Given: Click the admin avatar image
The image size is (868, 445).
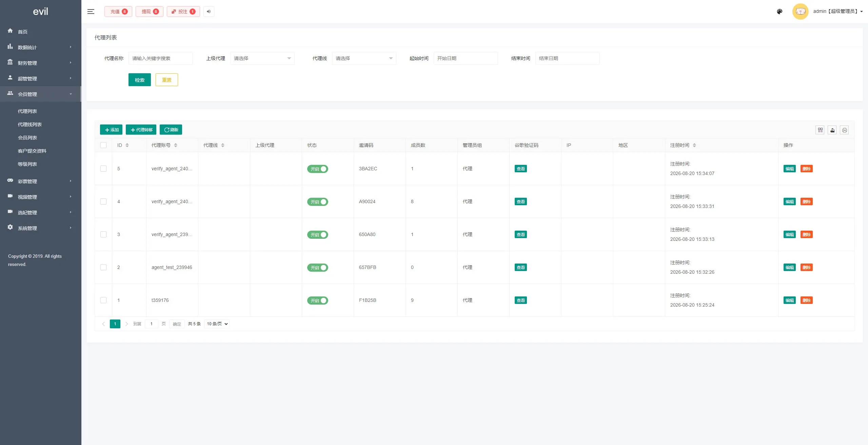Looking at the screenshot, I should coord(801,12).
